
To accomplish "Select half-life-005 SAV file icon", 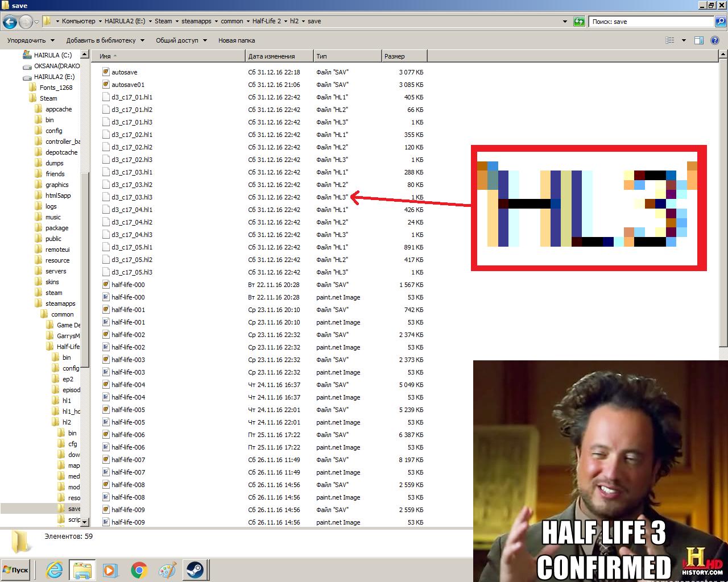I will 106,409.
